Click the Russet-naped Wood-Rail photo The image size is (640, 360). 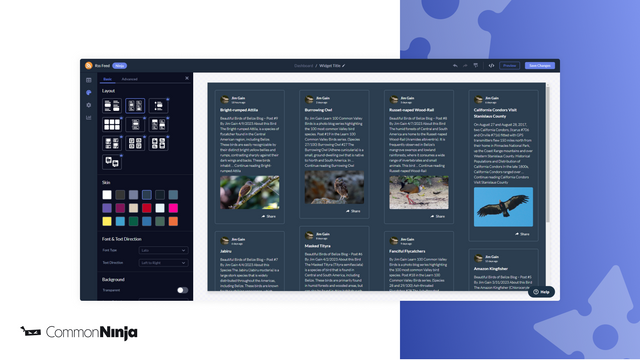coord(419,192)
